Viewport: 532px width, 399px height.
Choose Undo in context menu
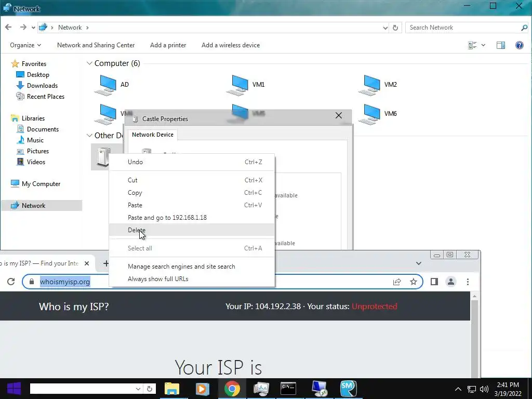point(192,162)
